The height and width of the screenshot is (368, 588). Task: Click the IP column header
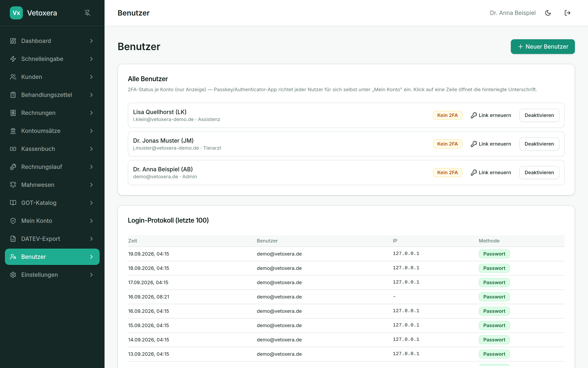[x=395, y=241]
